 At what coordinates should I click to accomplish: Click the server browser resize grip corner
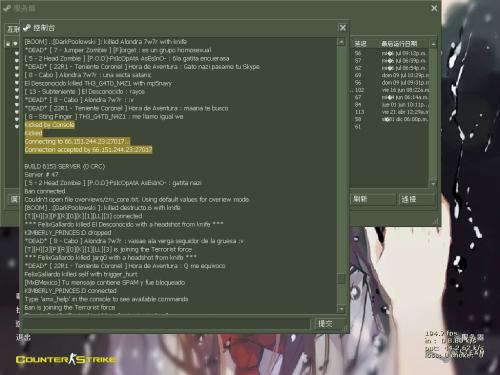[x=436, y=221]
